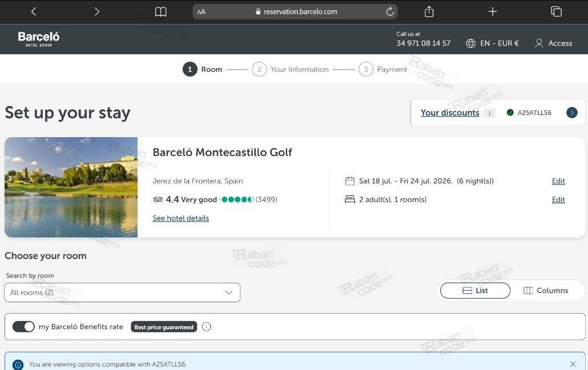Click the chevron in Search by room field
The image size is (588, 370).
point(228,293)
